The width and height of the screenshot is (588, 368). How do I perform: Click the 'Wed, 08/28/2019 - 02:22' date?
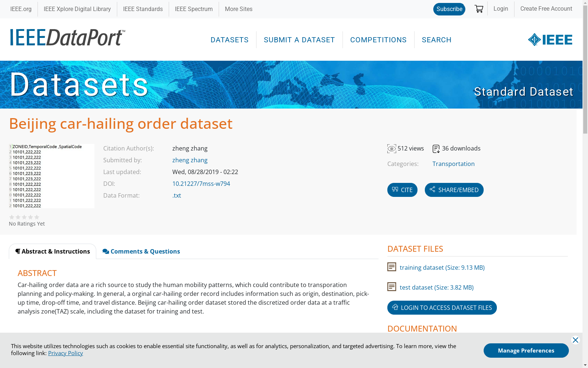205,172
